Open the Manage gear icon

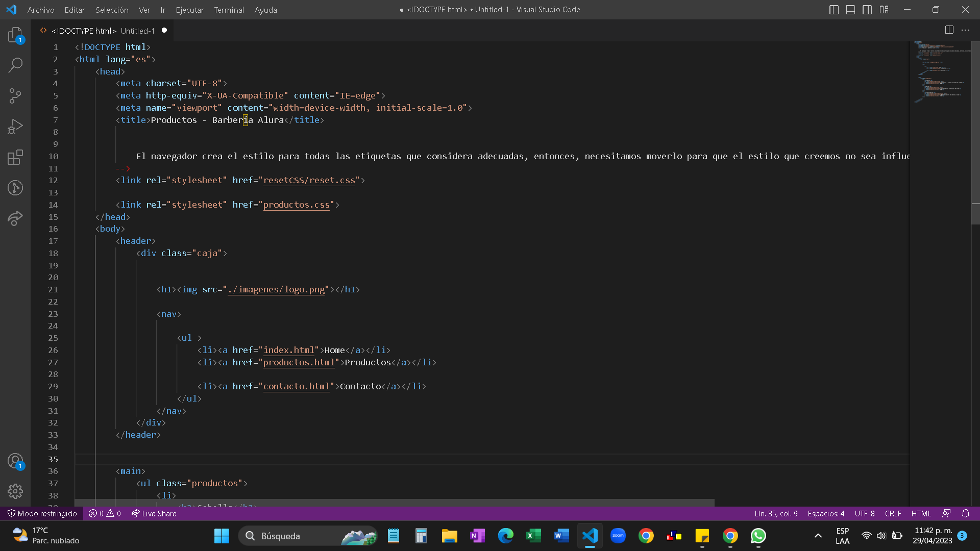[15, 491]
